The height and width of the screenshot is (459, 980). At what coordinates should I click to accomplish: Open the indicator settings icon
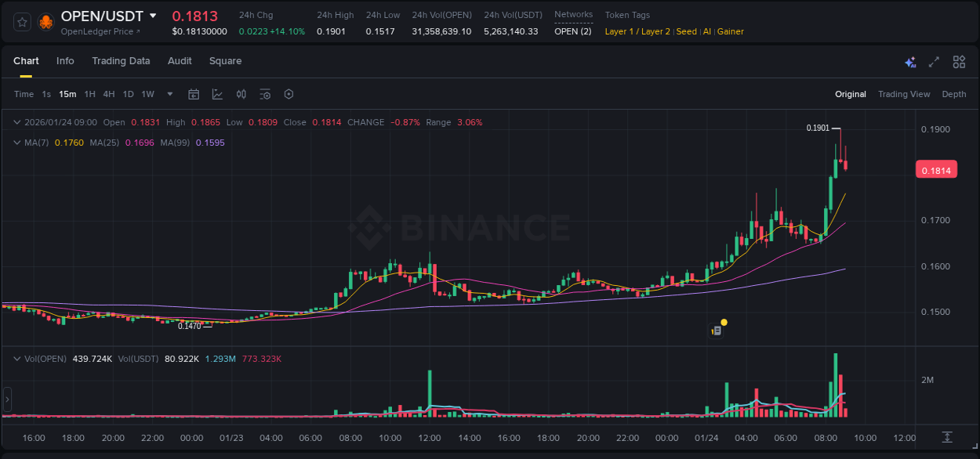pos(265,93)
